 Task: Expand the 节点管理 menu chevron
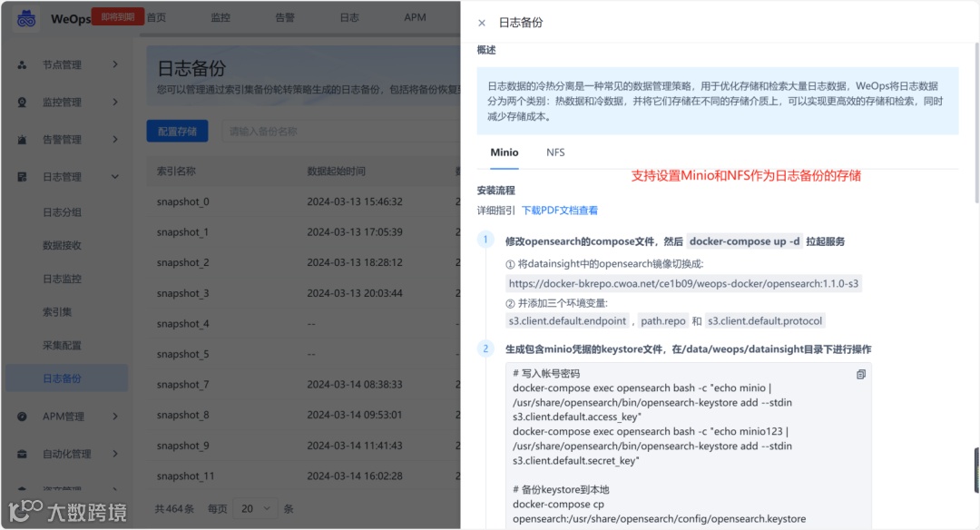115,64
